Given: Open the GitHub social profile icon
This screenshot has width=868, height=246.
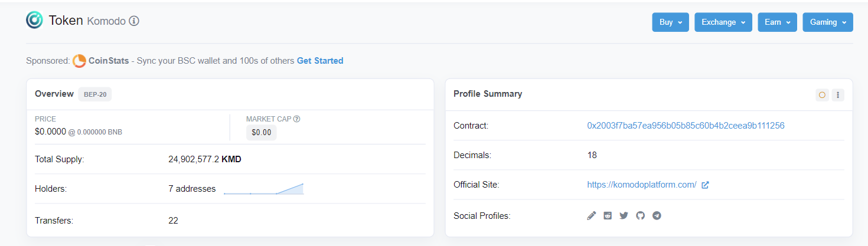Looking at the screenshot, I should pyautogui.click(x=640, y=216).
